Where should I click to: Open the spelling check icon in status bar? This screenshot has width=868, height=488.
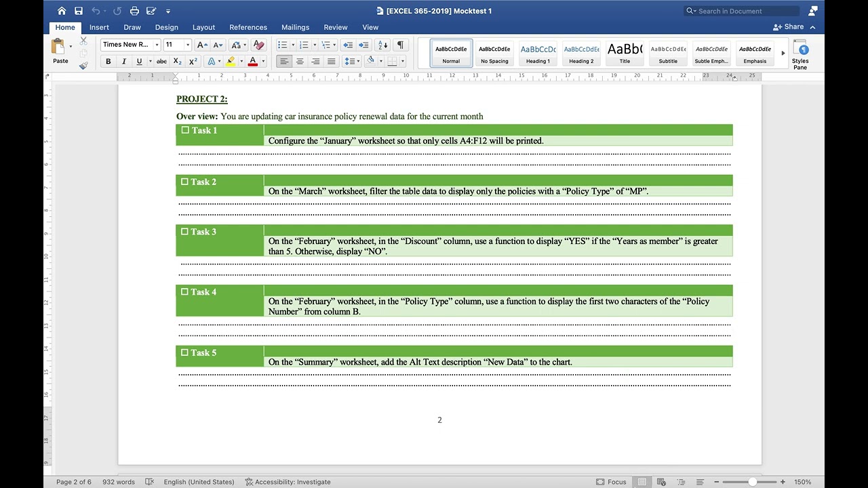(x=149, y=482)
